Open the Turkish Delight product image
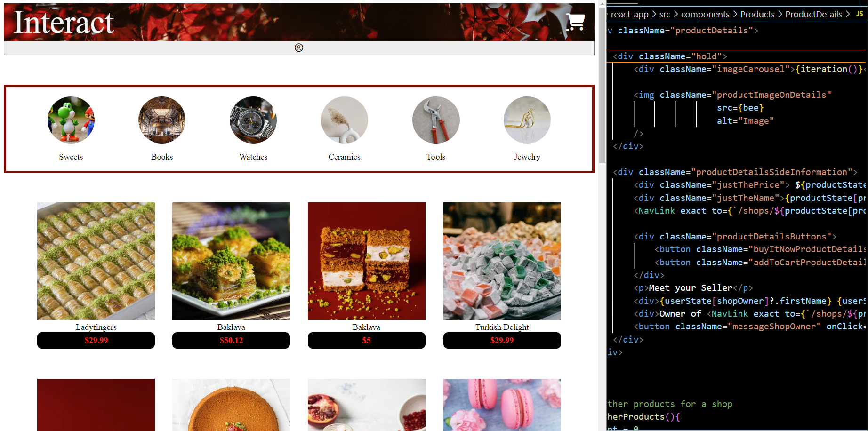Screen dimensions: 868x431 [x=502, y=261]
